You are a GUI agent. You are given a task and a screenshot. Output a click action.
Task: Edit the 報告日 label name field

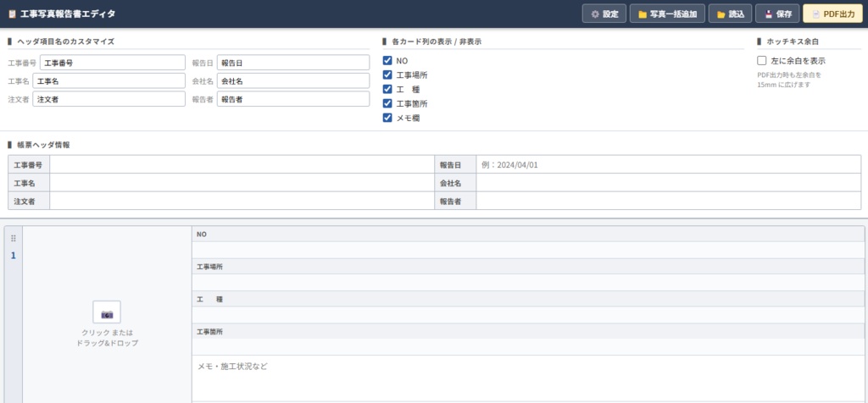(x=293, y=63)
